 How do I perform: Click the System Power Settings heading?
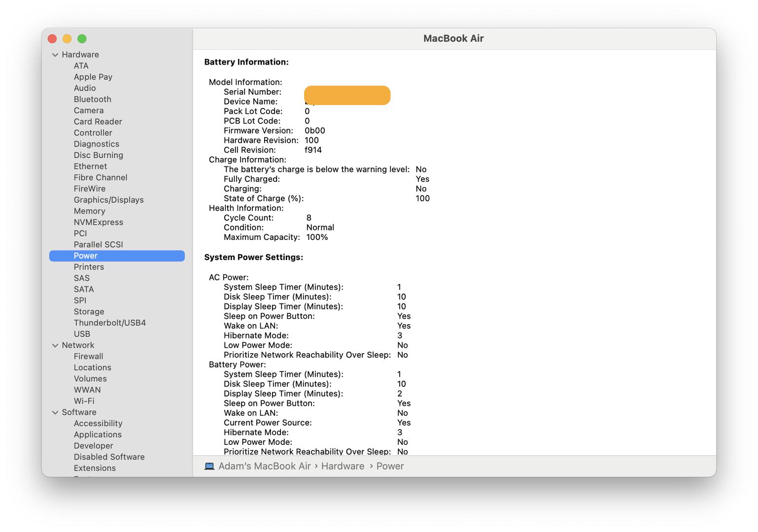coord(254,257)
